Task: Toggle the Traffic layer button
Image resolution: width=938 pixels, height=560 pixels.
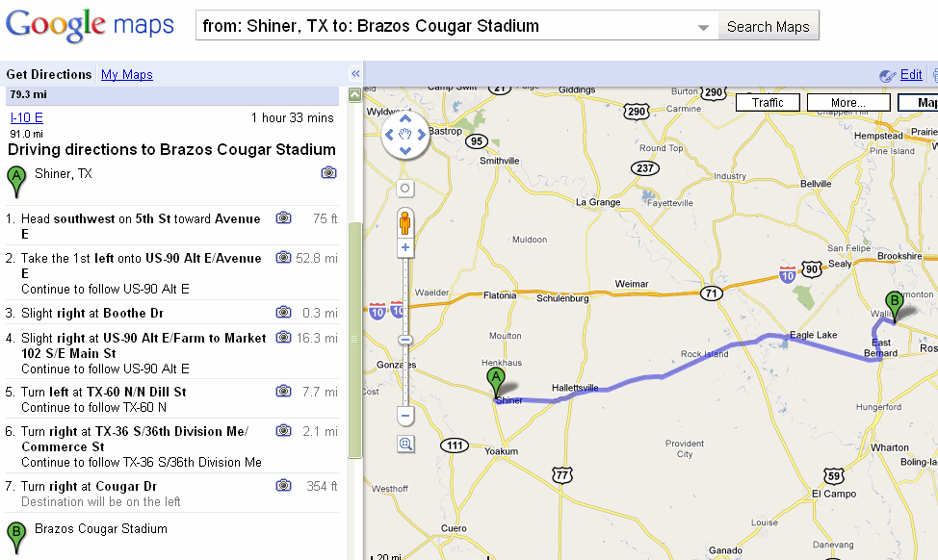Action: pos(768,103)
